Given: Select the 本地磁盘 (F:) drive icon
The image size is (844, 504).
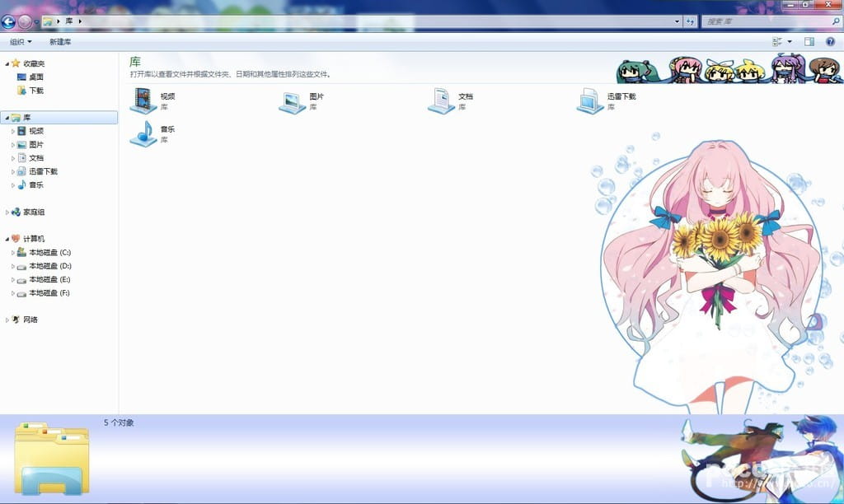Looking at the screenshot, I should 21,293.
